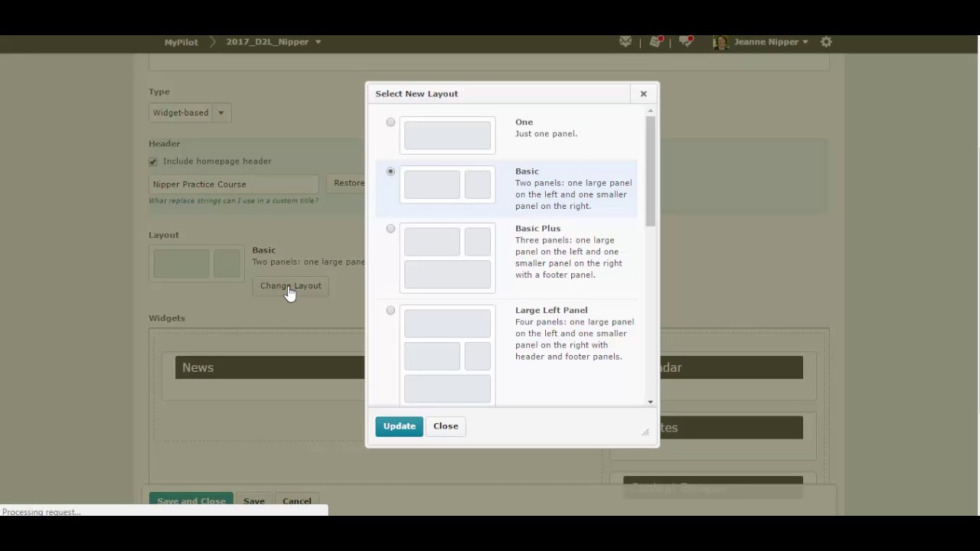
Task: Click the Update button
Action: (x=399, y=426)
